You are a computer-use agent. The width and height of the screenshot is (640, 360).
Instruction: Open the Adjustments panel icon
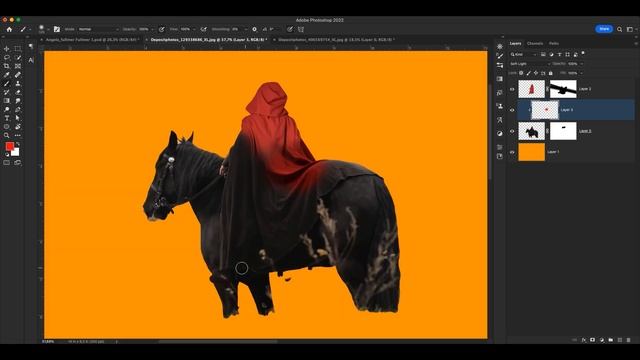(x=500, y=133)
